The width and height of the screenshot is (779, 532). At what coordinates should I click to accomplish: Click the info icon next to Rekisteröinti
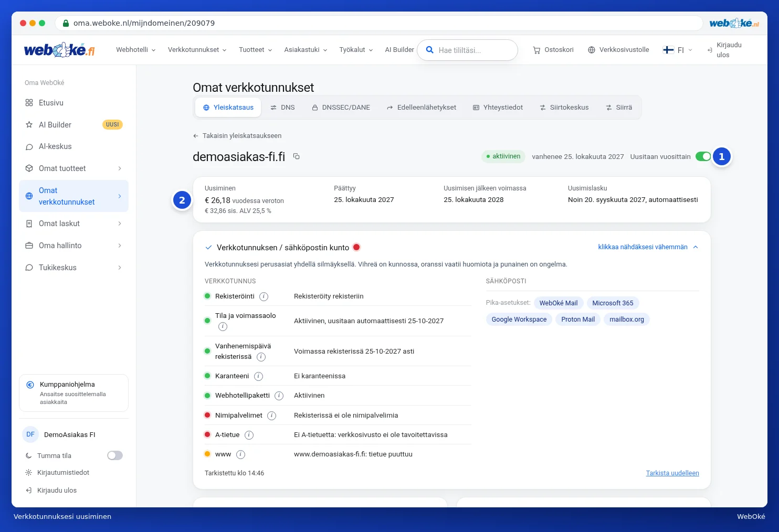coord(264,296)
